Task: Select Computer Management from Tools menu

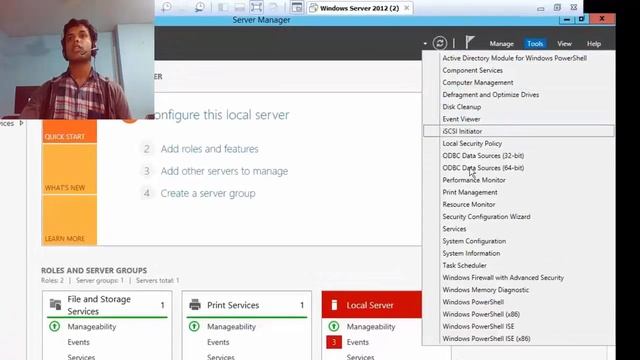Action: (478, 82)
